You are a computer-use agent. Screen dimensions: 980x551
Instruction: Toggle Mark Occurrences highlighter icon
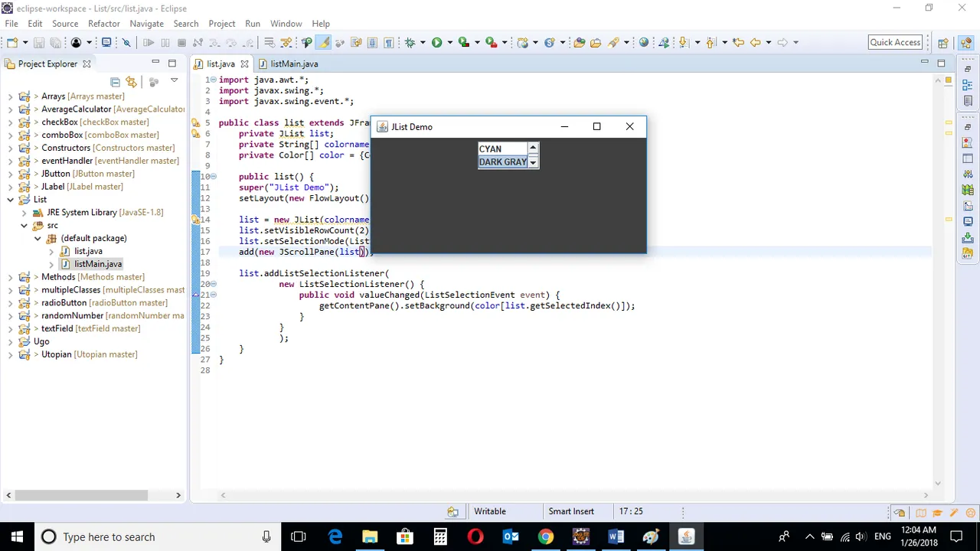pos(324,42)
